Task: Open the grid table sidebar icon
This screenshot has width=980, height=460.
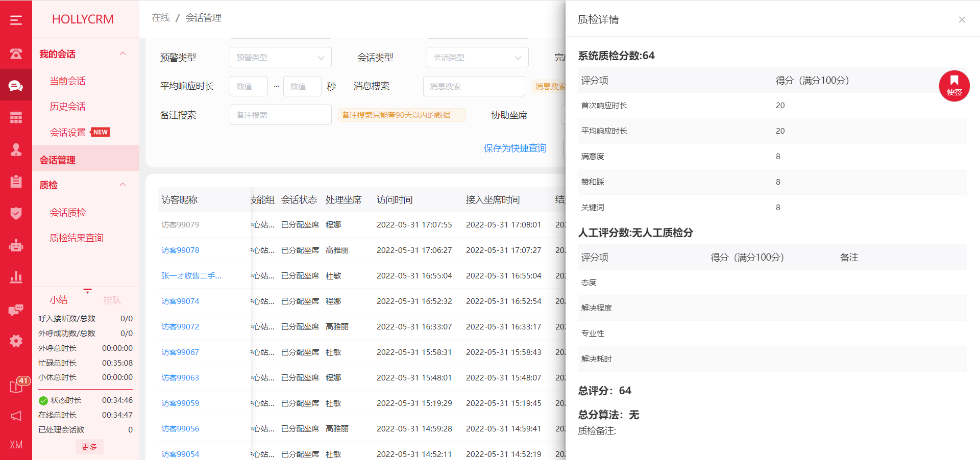Action: click(16, 117)
